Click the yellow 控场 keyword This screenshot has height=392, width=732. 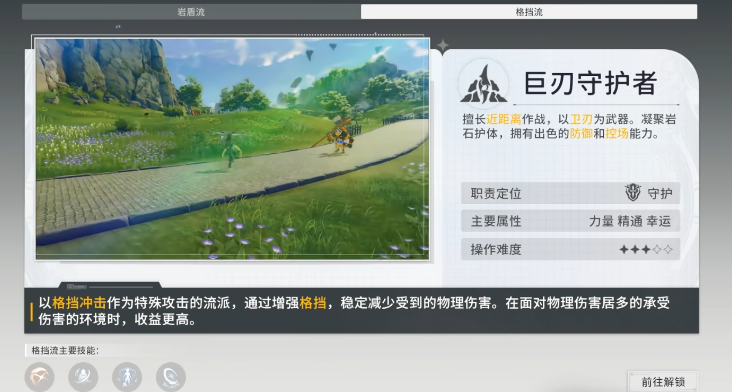617,134
